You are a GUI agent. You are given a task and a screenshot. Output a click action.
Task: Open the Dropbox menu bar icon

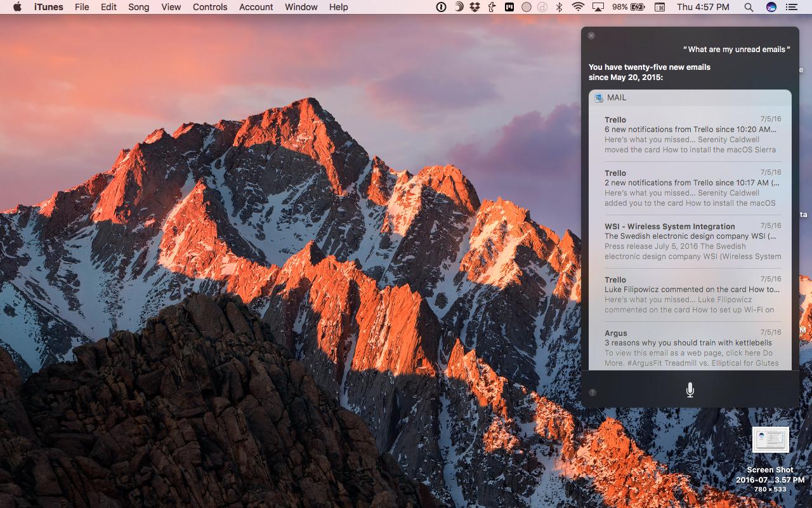pyautogui.click(x=475, y=7)
